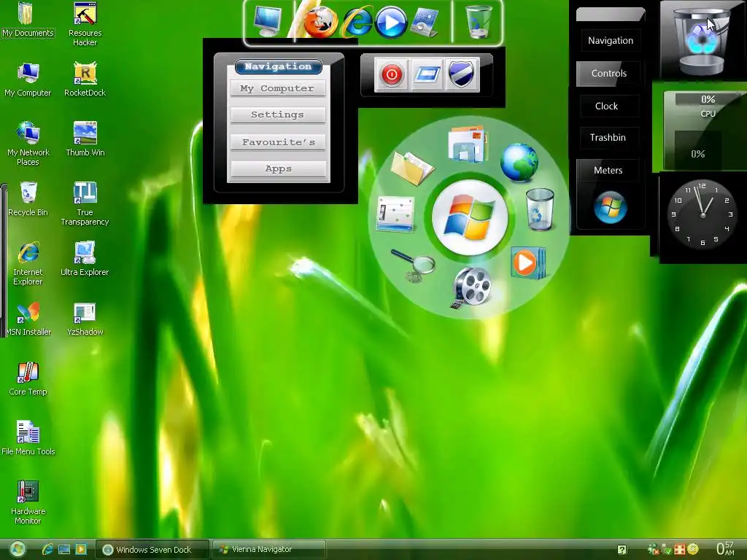Open the folder icon in the circular navigator
This screenshot has width=747, height=560.
click(x=412, y=168)
